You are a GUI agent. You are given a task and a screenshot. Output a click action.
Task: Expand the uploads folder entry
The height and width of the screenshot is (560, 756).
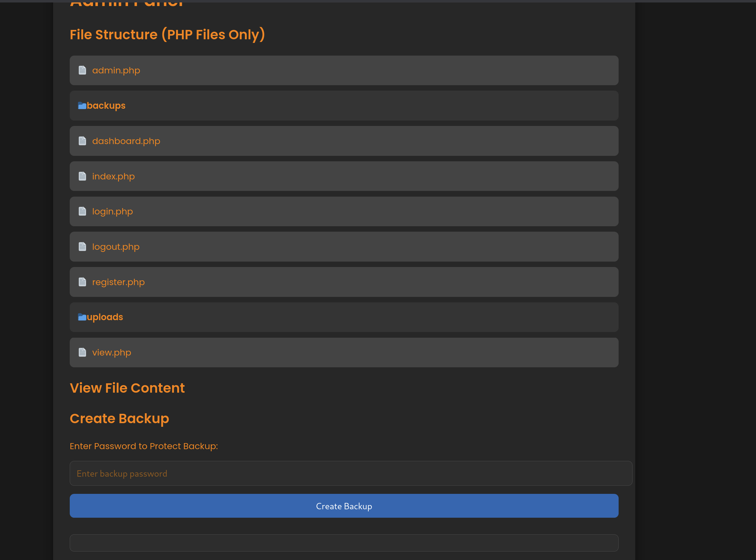coord(105,317)
